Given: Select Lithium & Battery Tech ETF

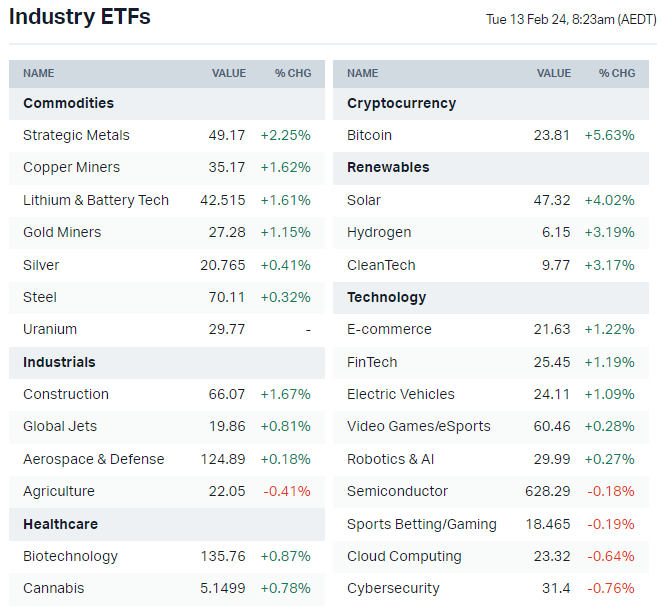Looking at the screenshot, I should (96, 200).
